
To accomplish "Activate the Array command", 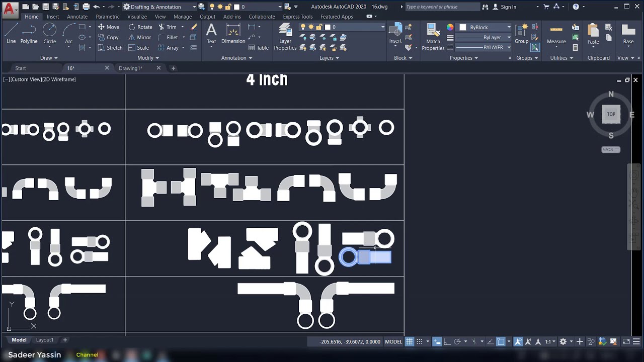I will pyautogui.click(x=169, y=48).
